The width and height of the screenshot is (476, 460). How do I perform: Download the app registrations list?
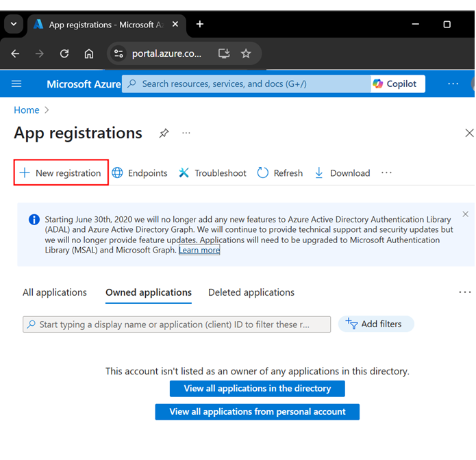point(342,173)
